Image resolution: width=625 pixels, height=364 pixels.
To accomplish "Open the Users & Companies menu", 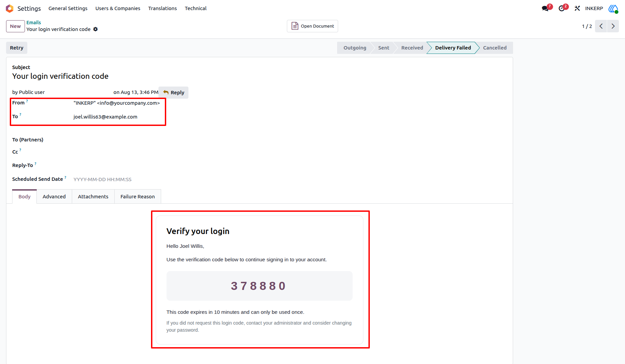I will (x=118, y=8).
